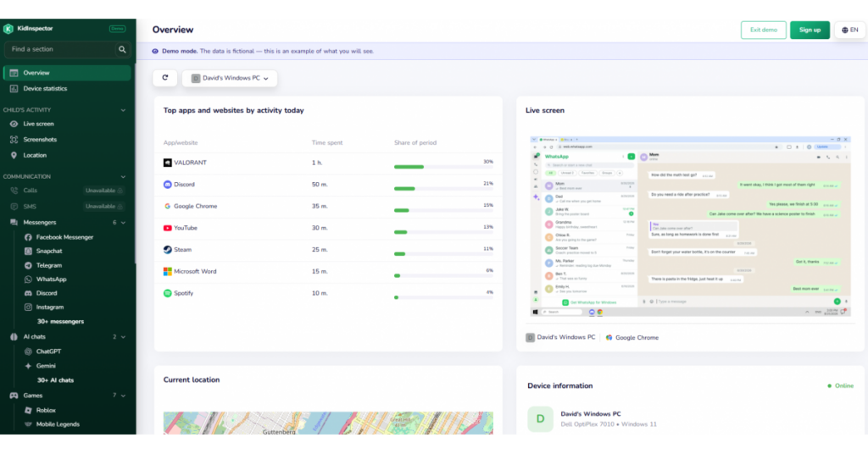Open Discord in Messengers list
This screenshot has height=454, width=868.
(47, 293)
